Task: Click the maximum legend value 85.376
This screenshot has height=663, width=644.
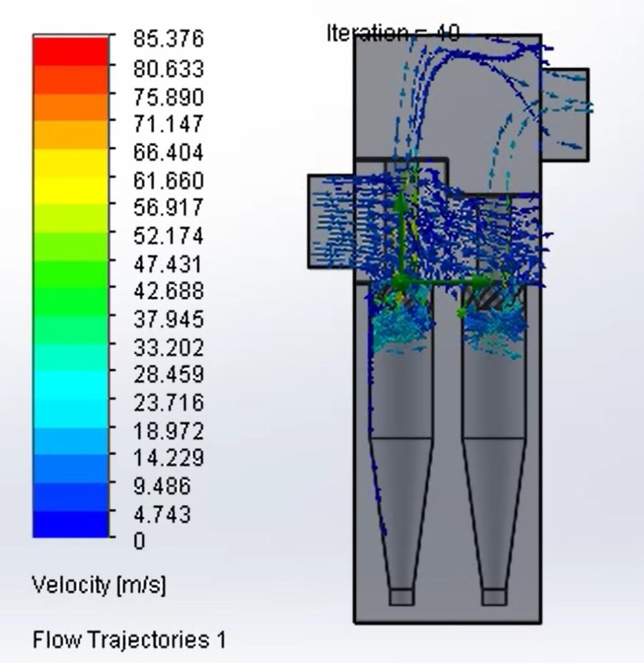Action: [168, 39]
